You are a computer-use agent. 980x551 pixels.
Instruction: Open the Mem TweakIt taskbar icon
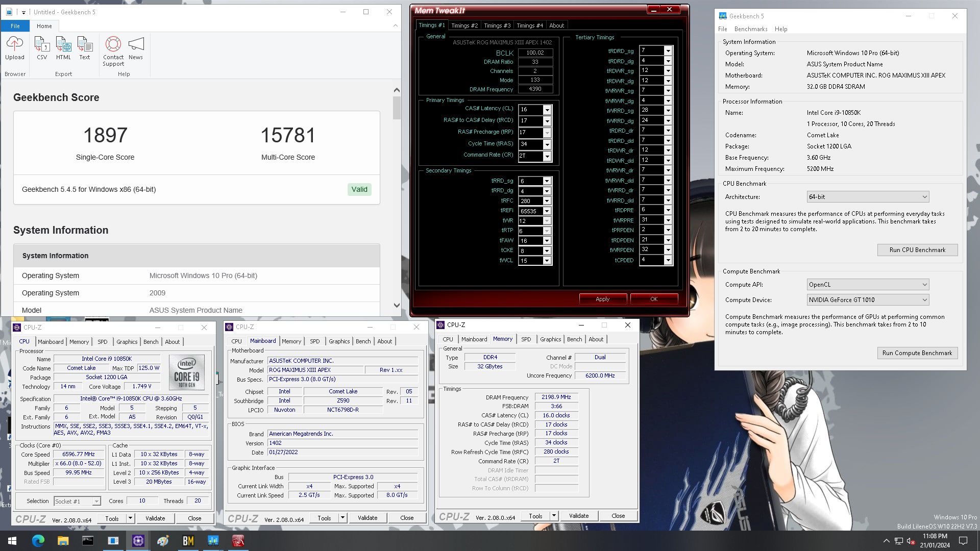[238, 541]
